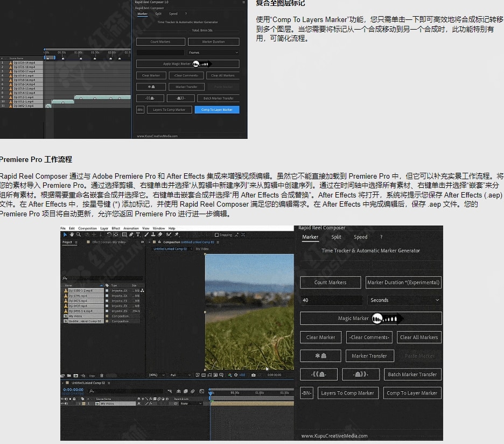Open the File menu
504x444 pixels.
click(x=63, y=228)
